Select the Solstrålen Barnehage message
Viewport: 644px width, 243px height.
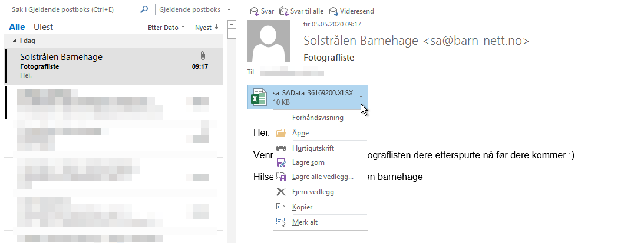pos(114,66)
